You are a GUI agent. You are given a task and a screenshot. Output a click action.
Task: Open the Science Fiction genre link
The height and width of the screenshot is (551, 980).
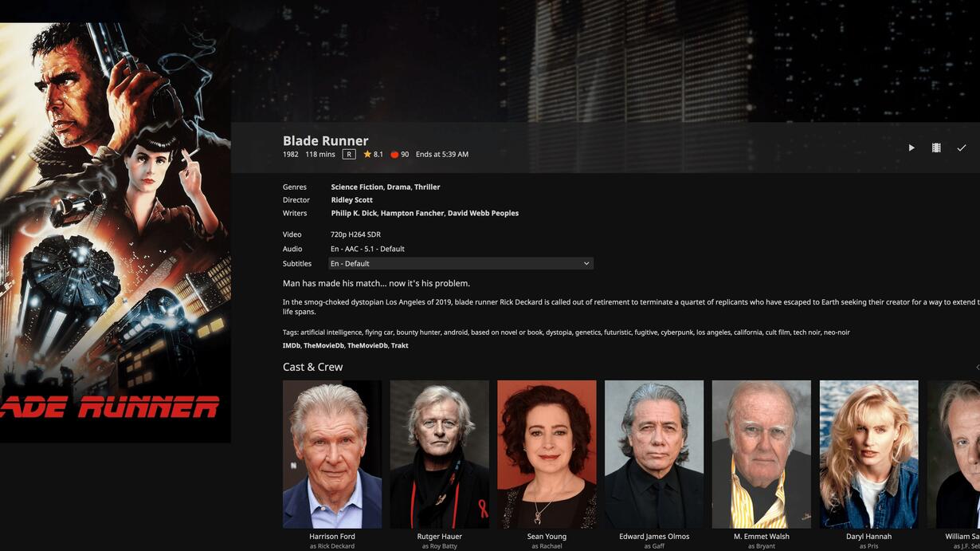(357, 187)
